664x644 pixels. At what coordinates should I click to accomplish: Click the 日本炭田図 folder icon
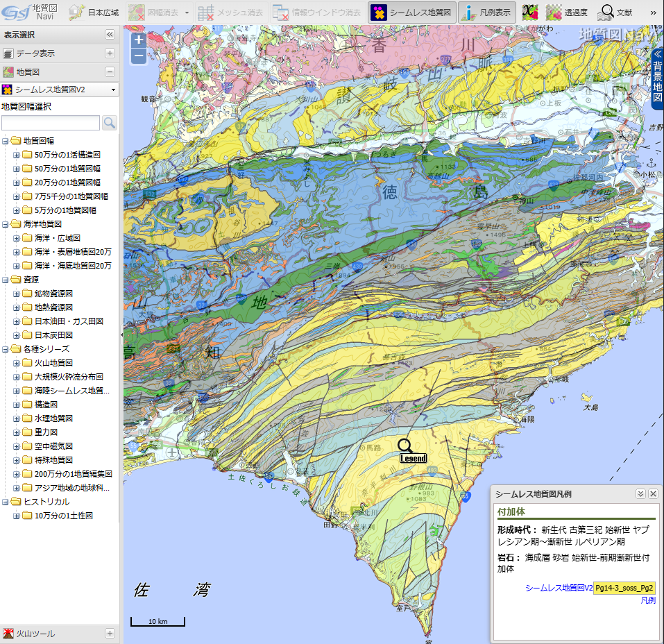point(27,335)
